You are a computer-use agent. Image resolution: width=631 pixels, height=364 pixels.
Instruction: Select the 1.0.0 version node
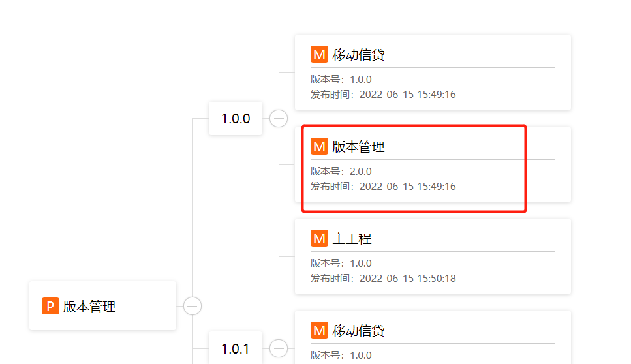tap(236, 119)
